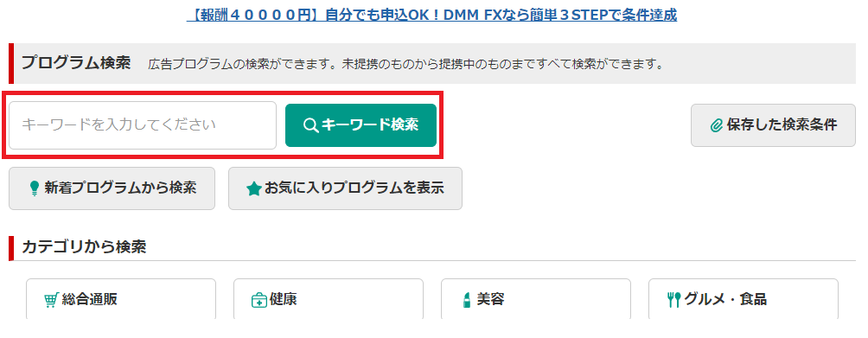Click the lightbulb icon on 新着プログラムから検索
Image resolution: width=868 pixels, height=338 pixels.
tap(35, 188)
